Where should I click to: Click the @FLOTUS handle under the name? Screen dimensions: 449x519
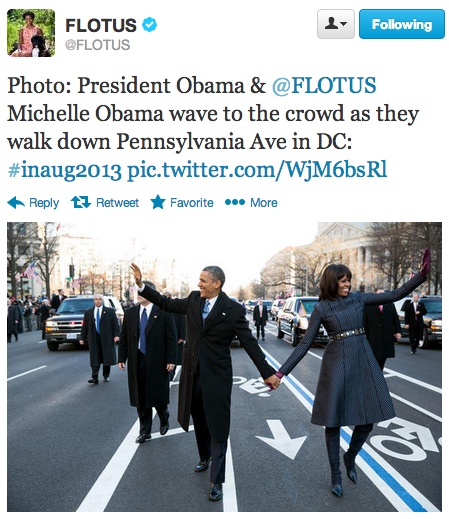point(97,45)
